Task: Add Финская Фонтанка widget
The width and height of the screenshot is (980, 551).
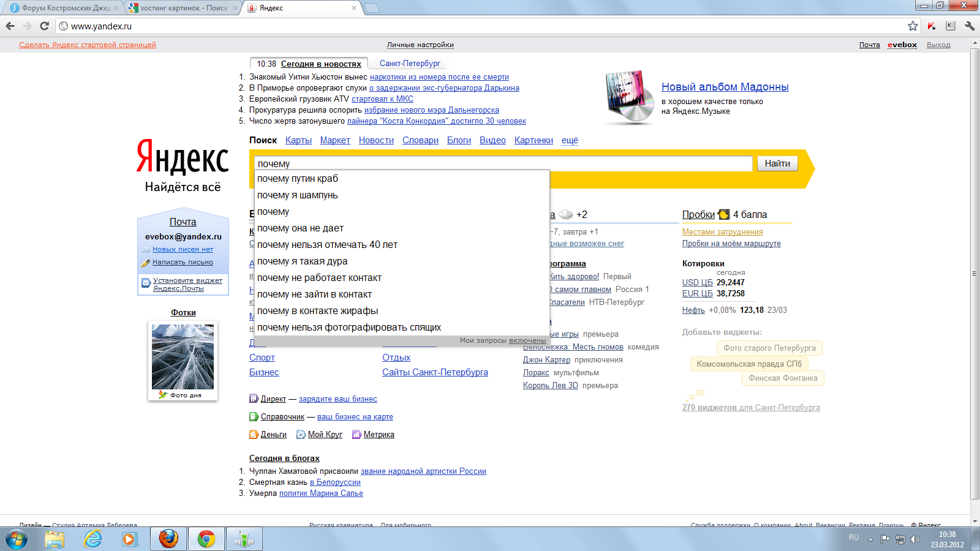Action: point(783,378)
